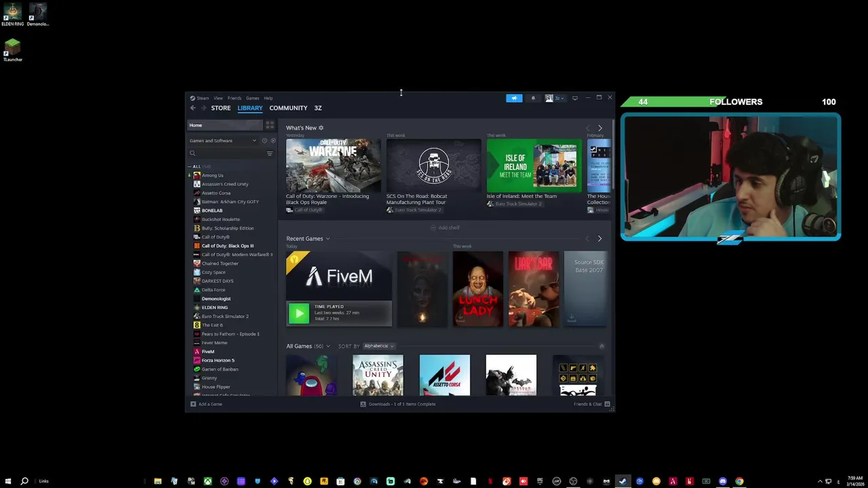Click the library Home button
The width and height of the screenshot is (868, 488).
[225, 125]
